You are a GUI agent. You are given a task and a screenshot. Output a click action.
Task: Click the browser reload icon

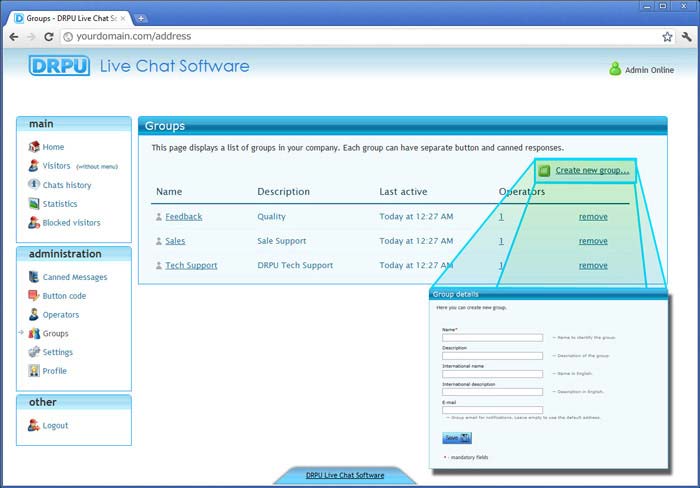(x=49, y=37)
